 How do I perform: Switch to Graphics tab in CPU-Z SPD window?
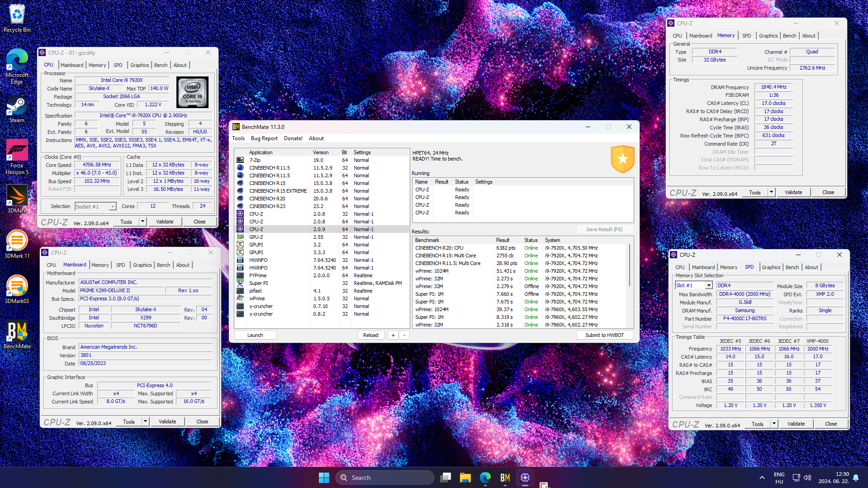(x=771, y=267)
